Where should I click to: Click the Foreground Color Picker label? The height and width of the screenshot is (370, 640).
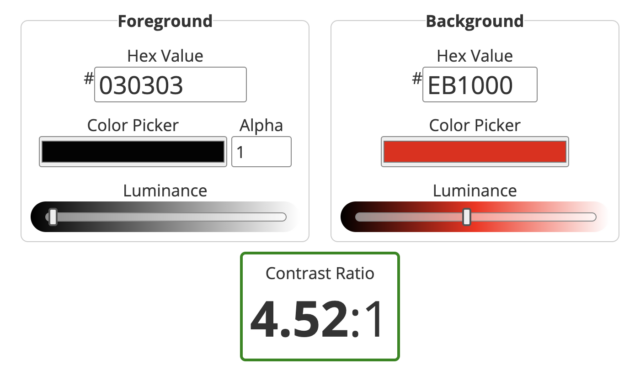(x=133, y=125)
